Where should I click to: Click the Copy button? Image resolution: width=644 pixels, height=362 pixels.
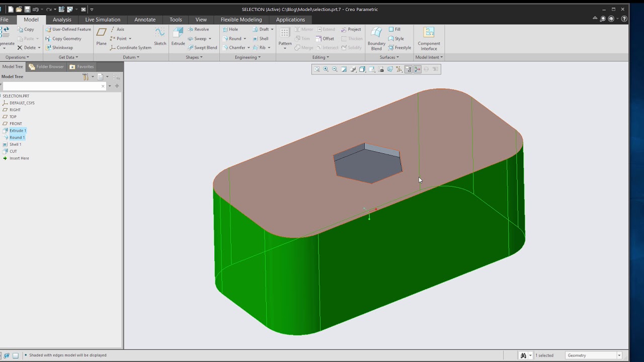click(26, 29)
